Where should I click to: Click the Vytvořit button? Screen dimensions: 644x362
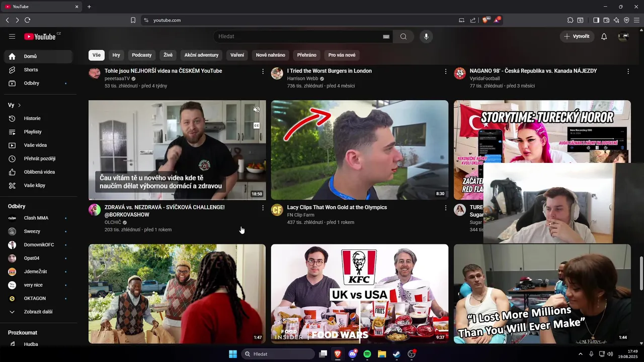[x=577, y=36]
